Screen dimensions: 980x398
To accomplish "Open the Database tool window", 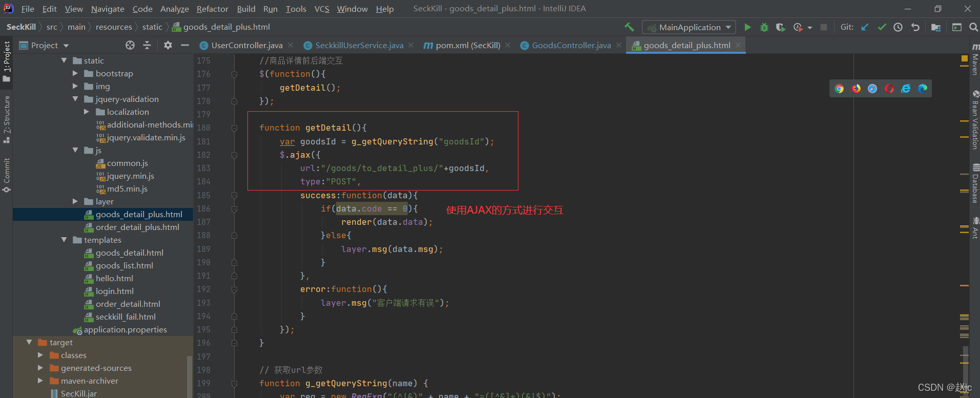I will pos(975,183).
